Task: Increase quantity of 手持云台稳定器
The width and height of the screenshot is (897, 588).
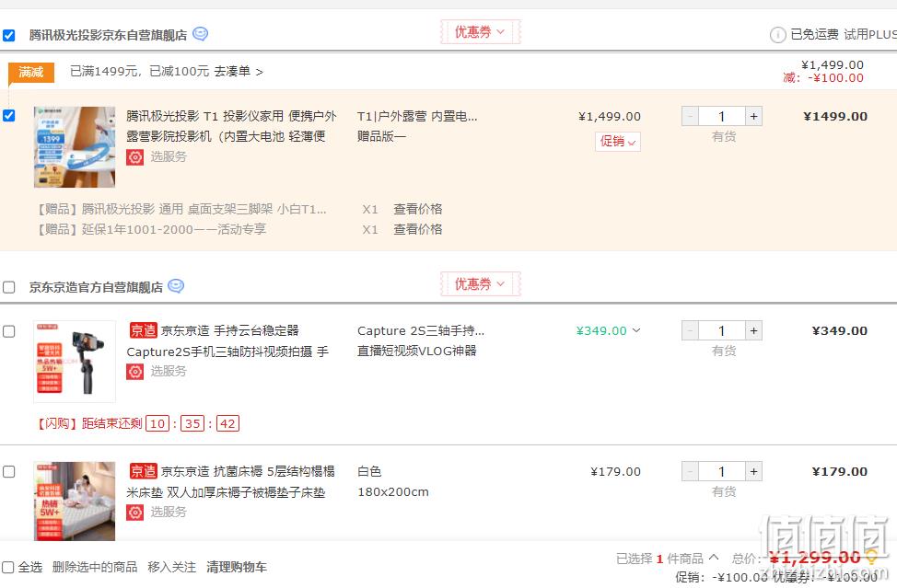Action: (753, 331)
